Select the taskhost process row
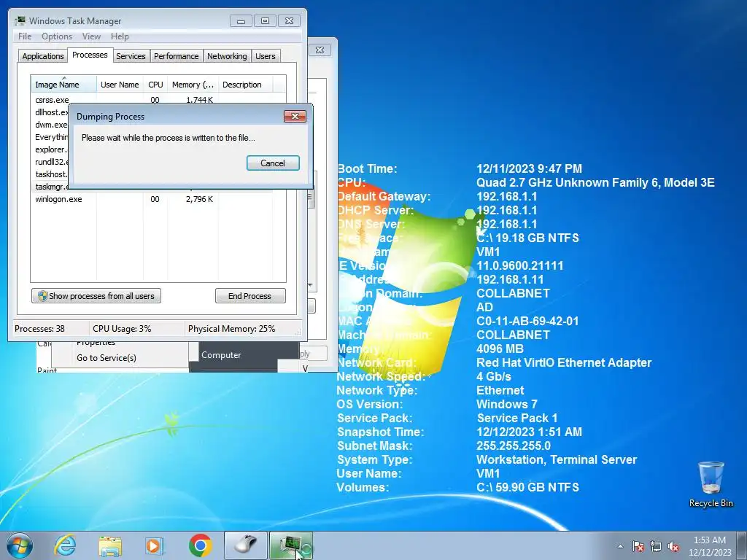The image size is (747, 560). pyautogui.click(x=52, y=174)
